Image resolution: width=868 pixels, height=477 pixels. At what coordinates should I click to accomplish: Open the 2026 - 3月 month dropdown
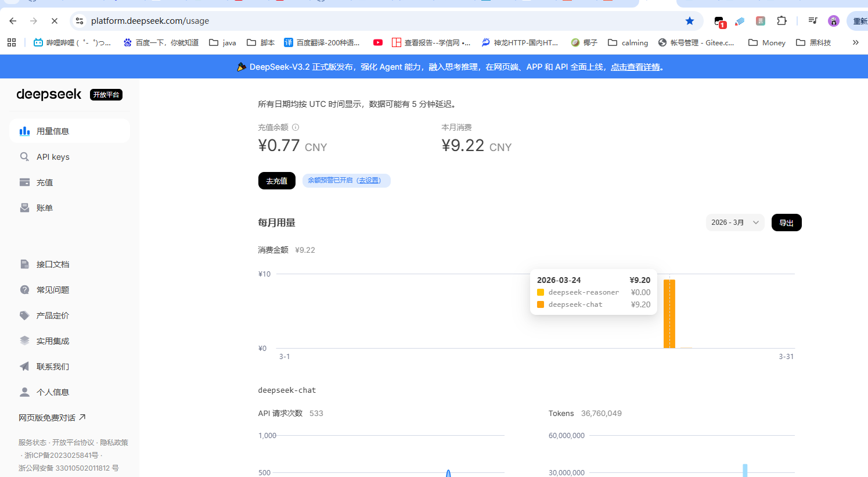pyautogui.click(x=735, y=223)
